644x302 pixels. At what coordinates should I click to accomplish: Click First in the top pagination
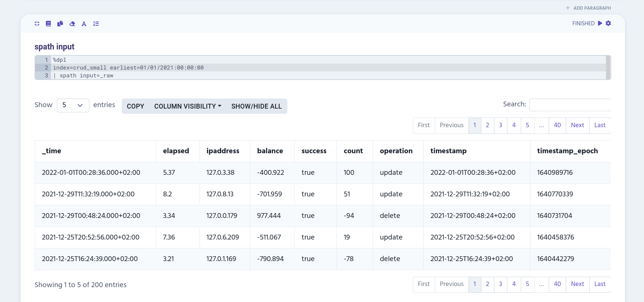(424, 125)
